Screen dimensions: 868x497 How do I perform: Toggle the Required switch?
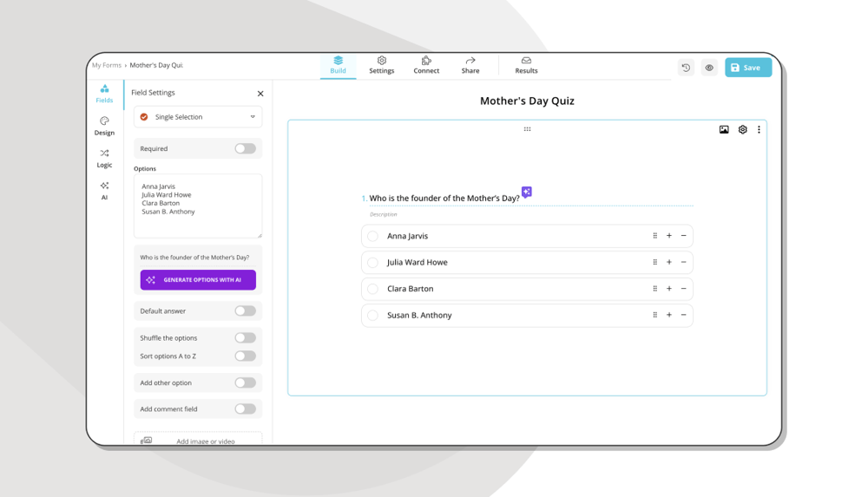point(245,148)
